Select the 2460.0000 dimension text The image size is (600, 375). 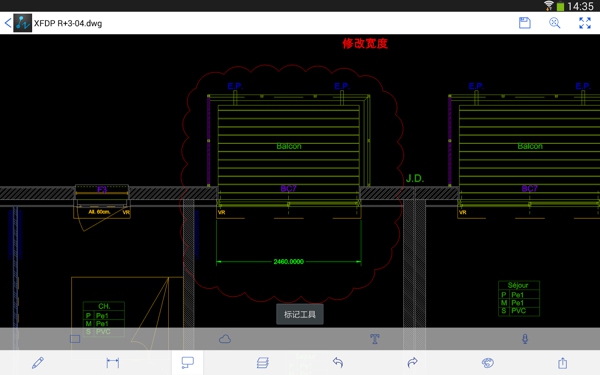point(289,262)
